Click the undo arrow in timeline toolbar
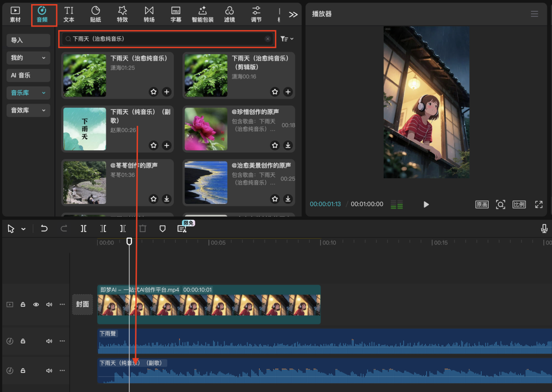This screenshot has height=392, width=552. click(44, 229)
